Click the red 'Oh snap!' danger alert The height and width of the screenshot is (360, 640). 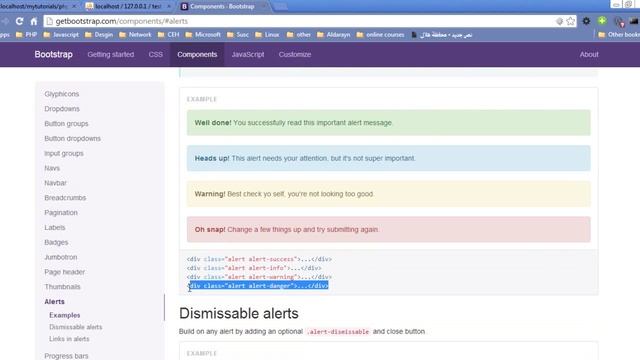pos(389,229)
